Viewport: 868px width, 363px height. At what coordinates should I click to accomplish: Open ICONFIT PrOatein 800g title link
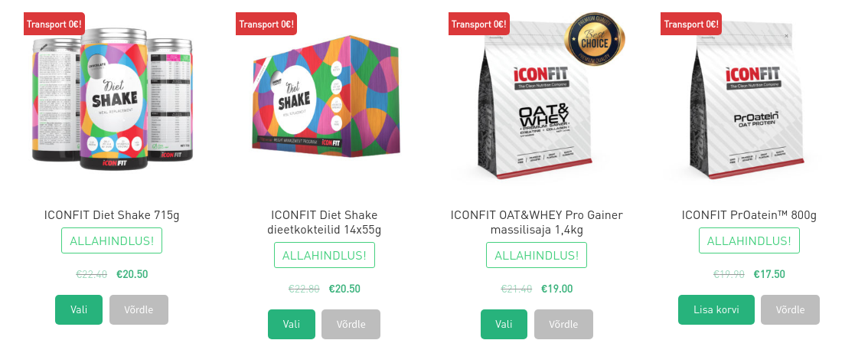click(749, 215)
